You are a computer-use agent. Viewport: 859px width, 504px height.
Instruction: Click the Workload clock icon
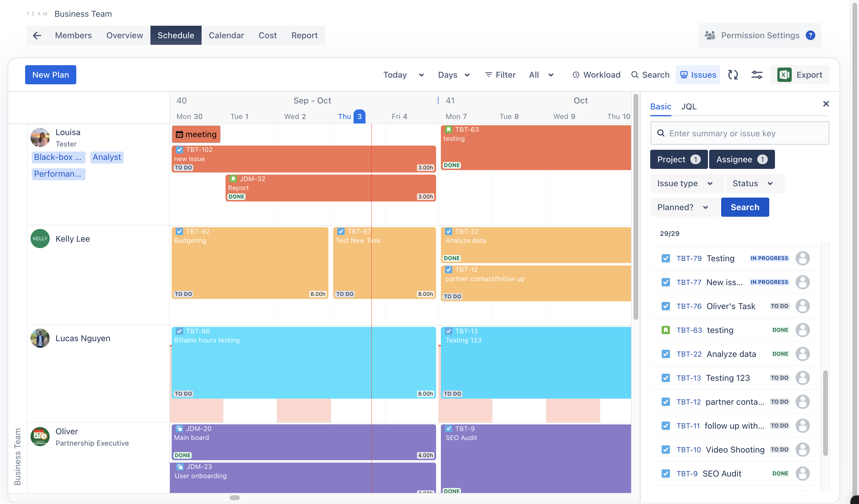576,75
